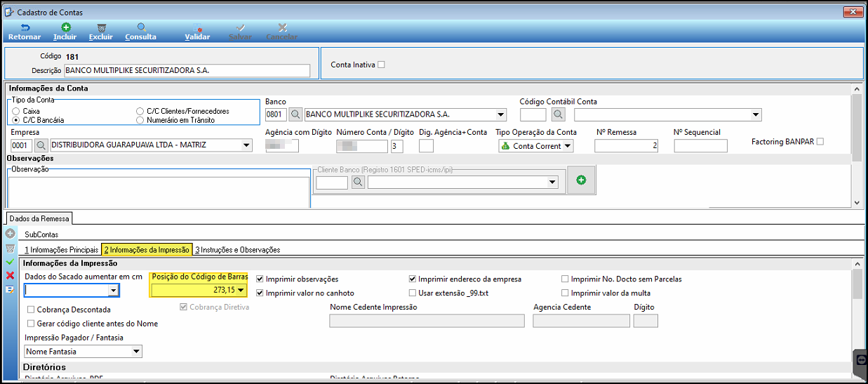Click the gray plus icon in SubContas sidebar

[x=10, y=234]
